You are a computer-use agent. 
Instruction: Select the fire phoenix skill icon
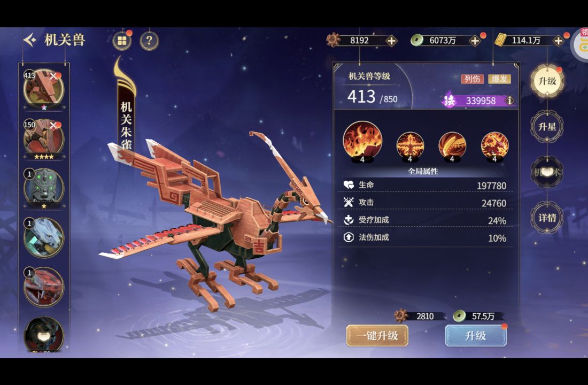(x=410, y=146)
